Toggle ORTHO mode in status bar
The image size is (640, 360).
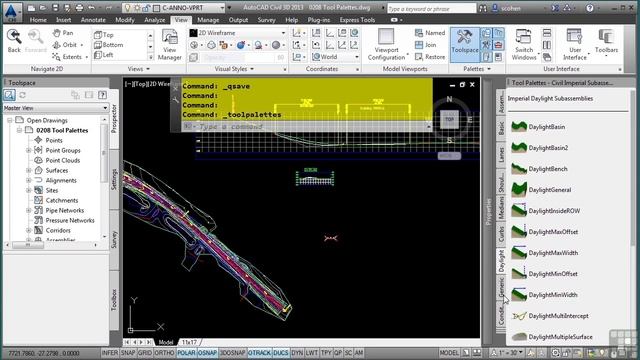pyautogui.click(x=164, y=353)
